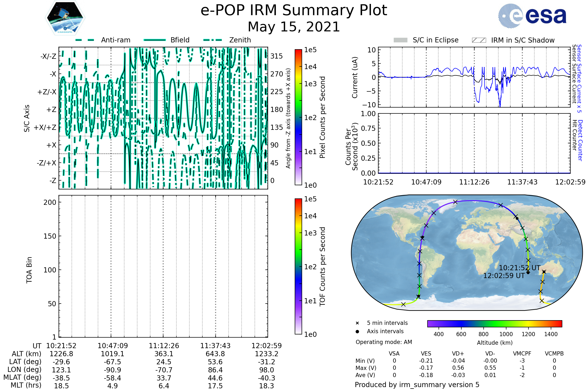Click the Zenith dash-dot legend marker

click(213, 40)
